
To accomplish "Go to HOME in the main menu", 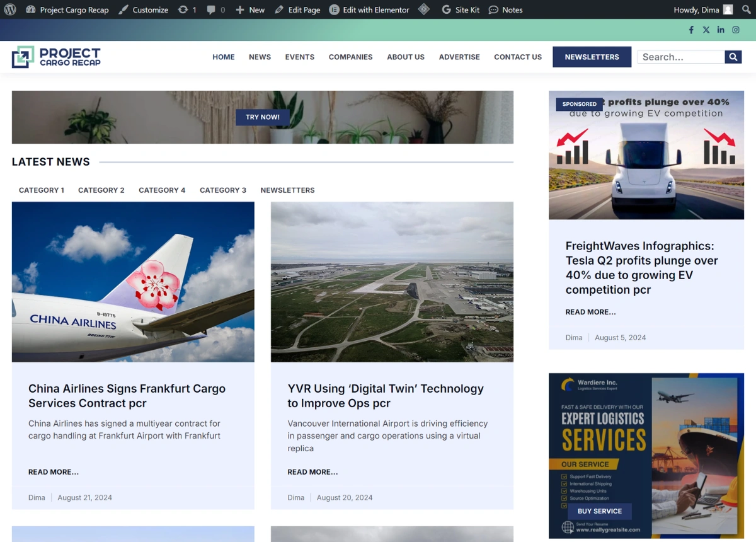I will 224,57.
